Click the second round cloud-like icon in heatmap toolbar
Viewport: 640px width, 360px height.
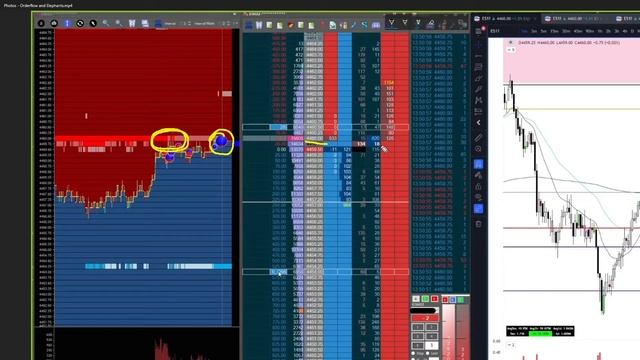(x=54, y=23)
